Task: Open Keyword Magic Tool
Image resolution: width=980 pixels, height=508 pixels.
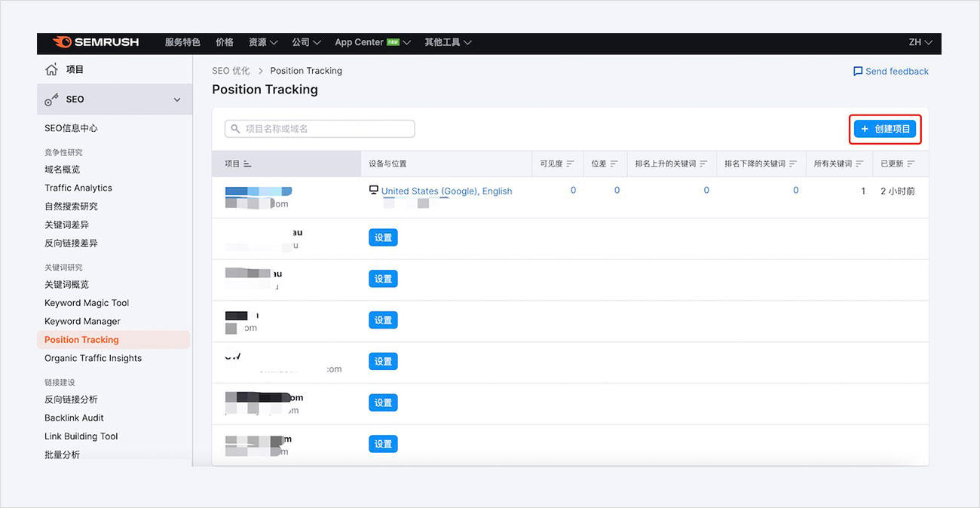Action: (x=87, y=303)
